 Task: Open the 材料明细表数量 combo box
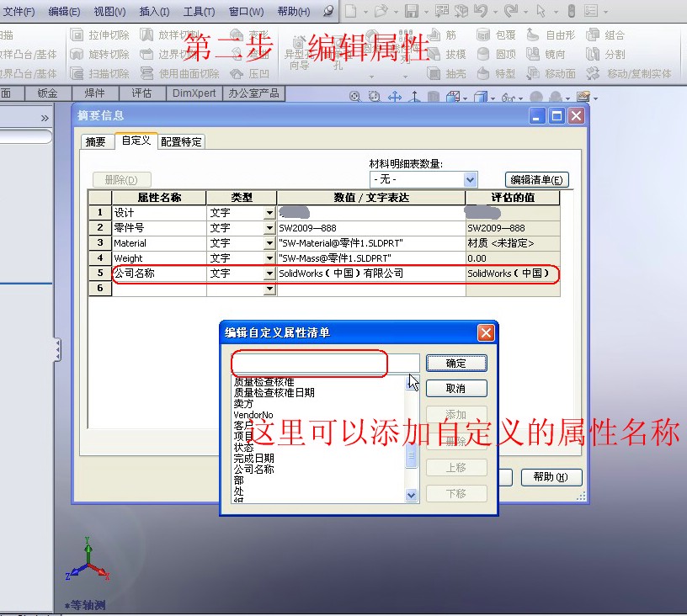click(423, 179)
